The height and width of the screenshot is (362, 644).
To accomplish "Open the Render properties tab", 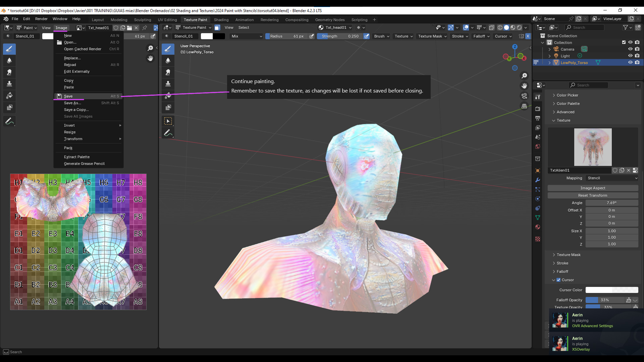I will click(x=538, y=109).
